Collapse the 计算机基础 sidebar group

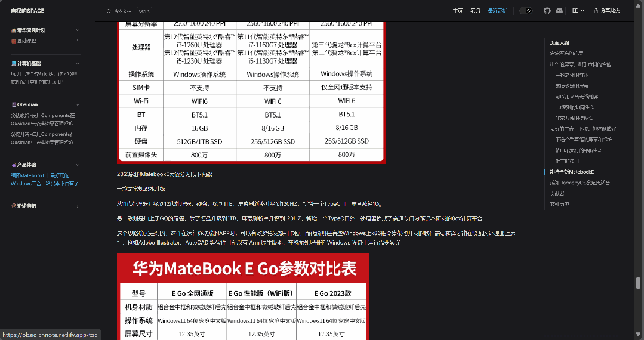tap(78, 64)
